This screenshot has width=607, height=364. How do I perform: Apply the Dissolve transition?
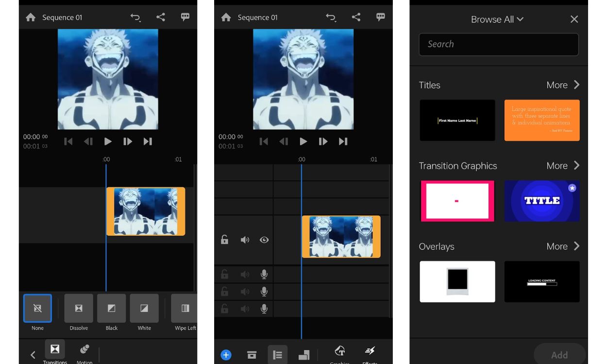click(78, 308)
